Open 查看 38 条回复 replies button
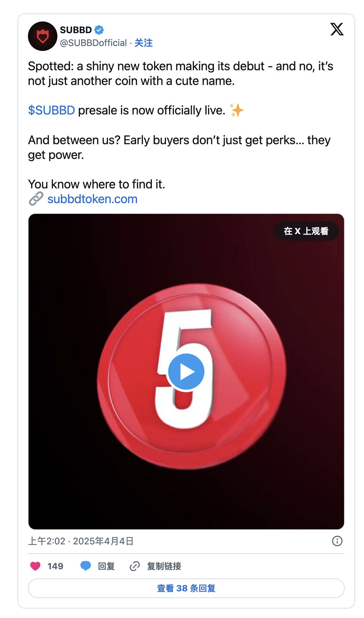The height and width of the screenshot is (618, 364). point(186,588)
